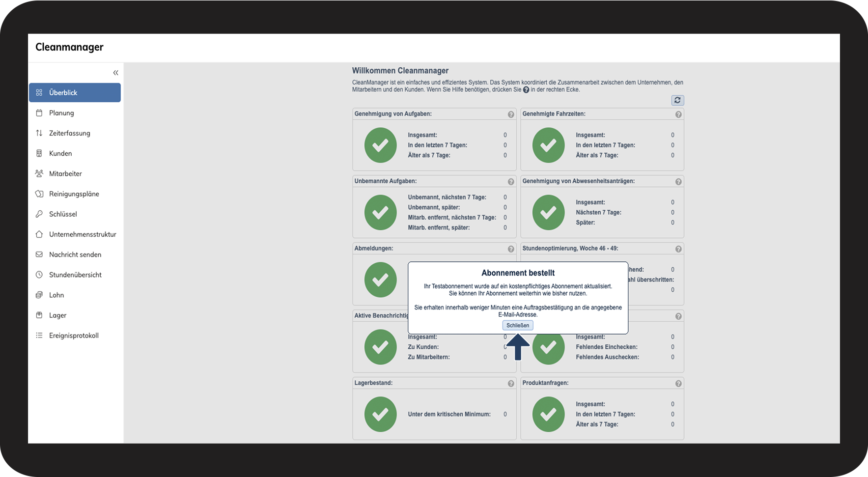Click Unbemannt, nächsten 7 Tage row
This screenshot has height=477, width=868.
tap(457, 197)
